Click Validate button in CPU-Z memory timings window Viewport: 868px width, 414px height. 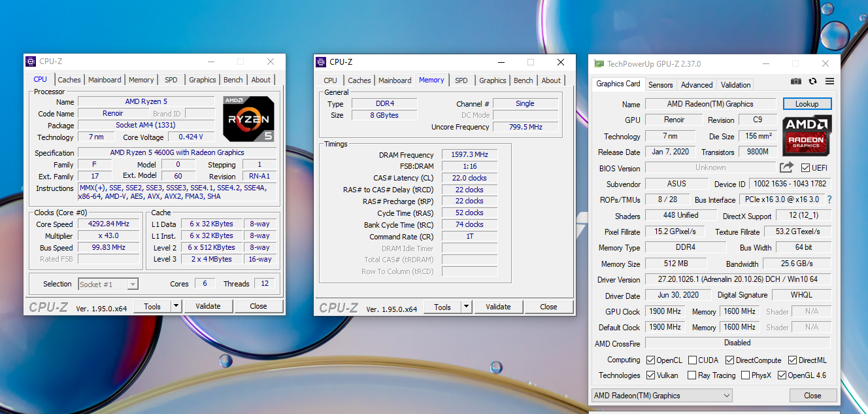click(x=498, y=307)
